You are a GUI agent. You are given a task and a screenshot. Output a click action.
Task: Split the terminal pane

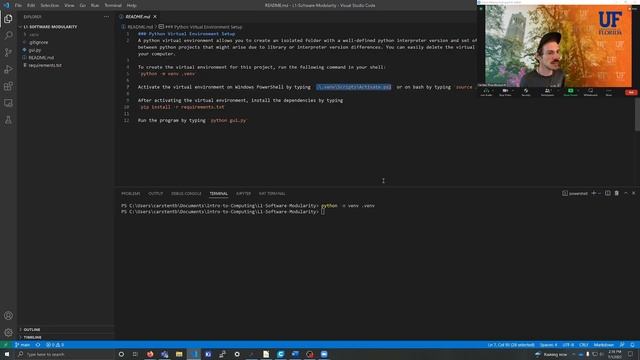[x=608, y=193]
